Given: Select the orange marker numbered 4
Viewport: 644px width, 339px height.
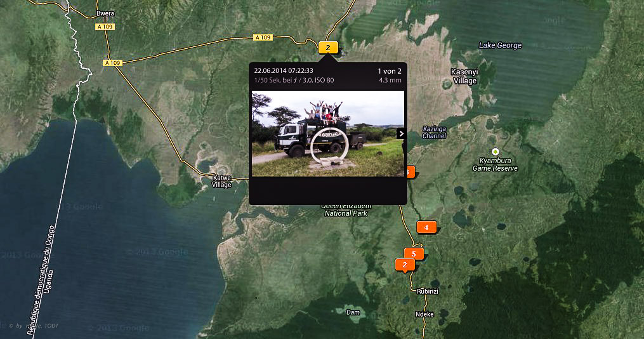Looking at the screenshot, I should [426, 227].
